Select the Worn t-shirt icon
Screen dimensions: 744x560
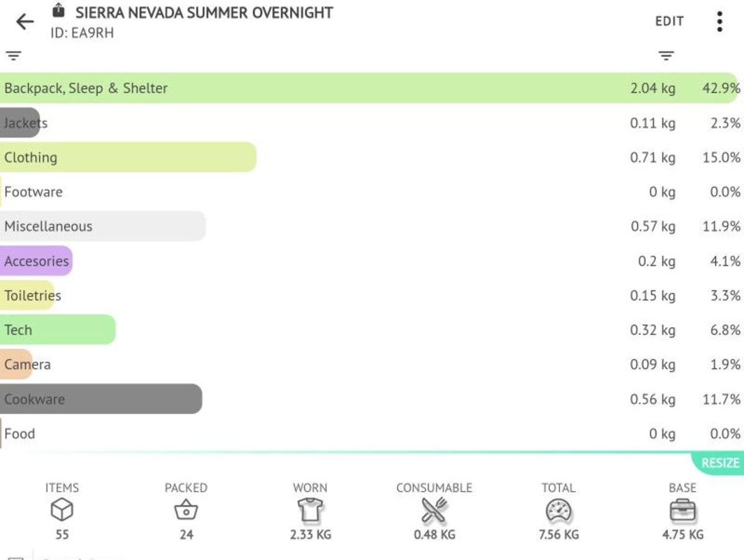(309, 510)
